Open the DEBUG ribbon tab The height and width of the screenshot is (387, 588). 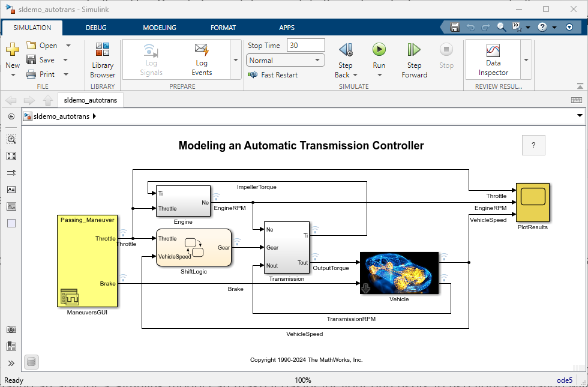pyautogui.click(x=96, y=28)
